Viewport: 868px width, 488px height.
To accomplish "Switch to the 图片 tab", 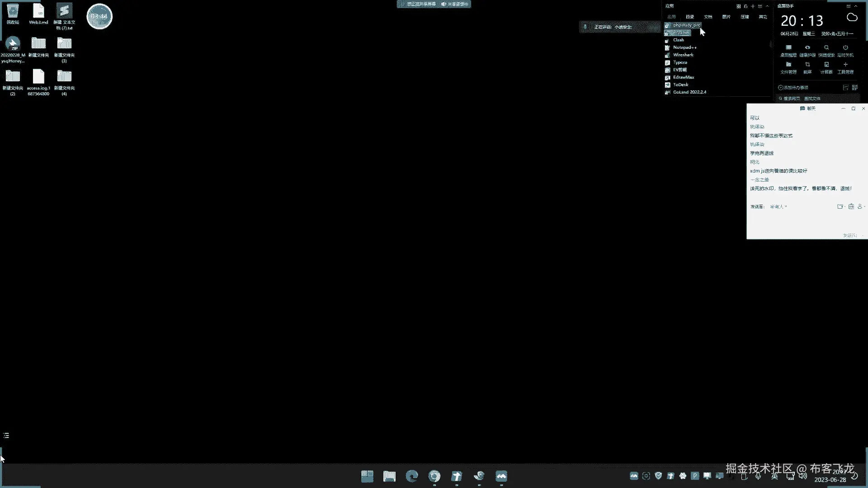I will click(726, 17).
